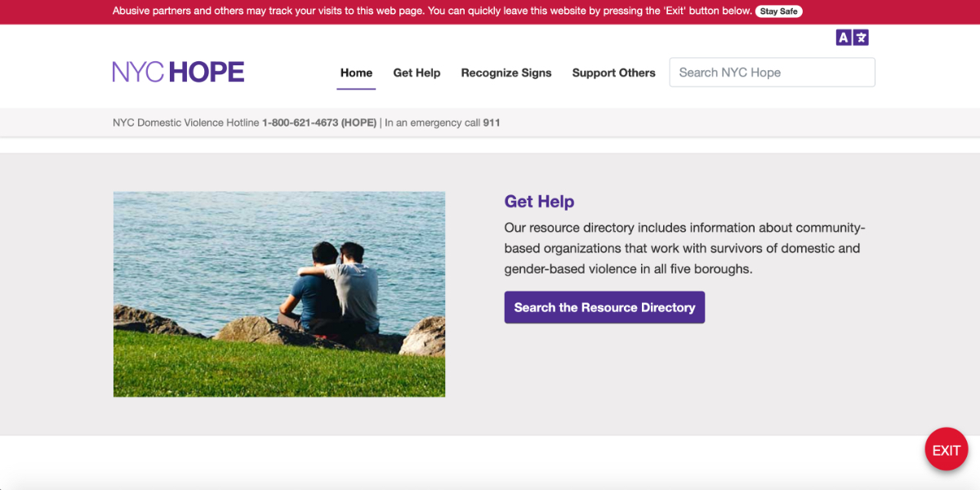The image size is (980, 490).
Task: Click the NYC HOPE logo
Action: (x=177, y=72)
